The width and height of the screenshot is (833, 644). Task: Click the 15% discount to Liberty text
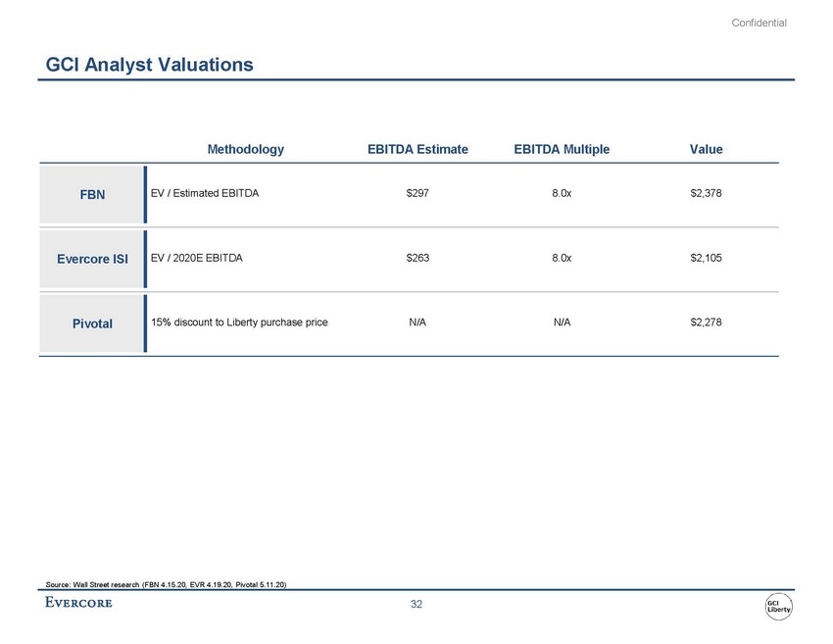pos(239,322)
